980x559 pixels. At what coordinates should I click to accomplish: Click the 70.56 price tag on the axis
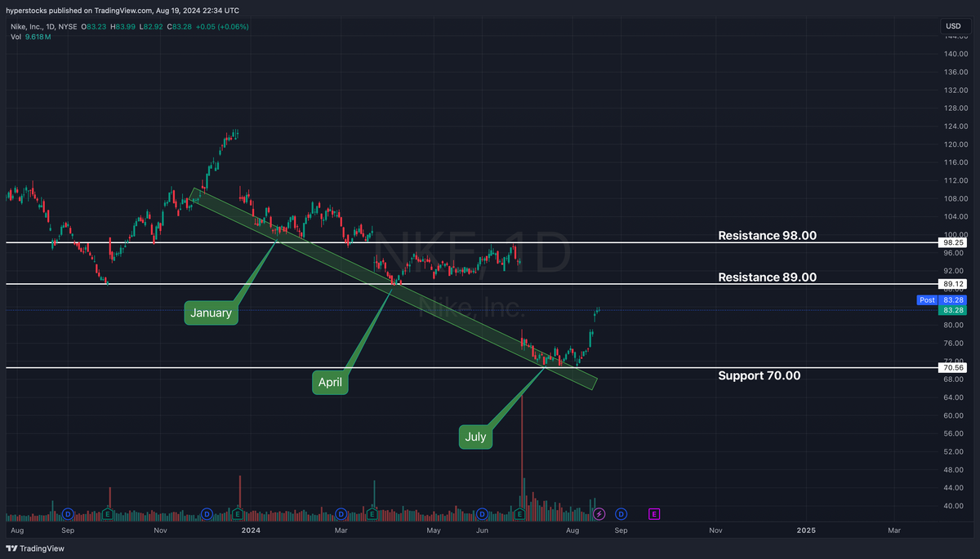(954, 369)
